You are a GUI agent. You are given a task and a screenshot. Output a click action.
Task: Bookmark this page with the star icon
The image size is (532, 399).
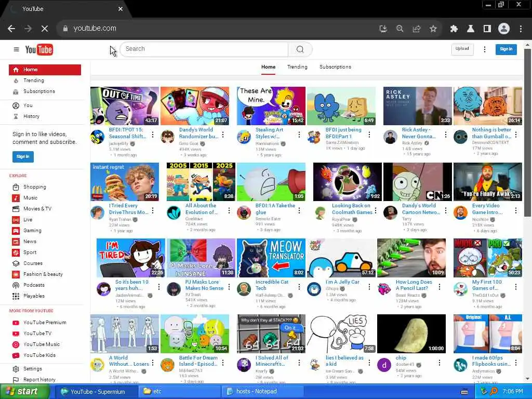(433, 29)
